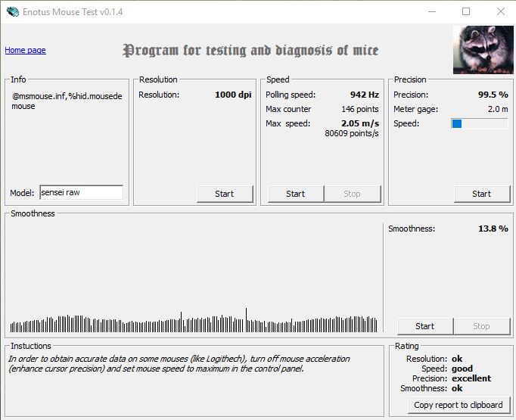Open the Home page link
This screenshot has width=516, height=420.
point(25,50)
